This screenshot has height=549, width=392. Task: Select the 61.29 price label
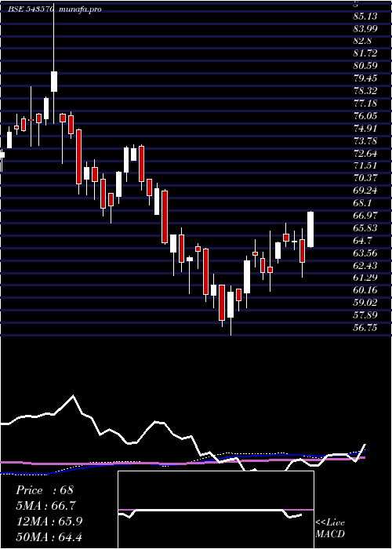[x=365, y=278]
